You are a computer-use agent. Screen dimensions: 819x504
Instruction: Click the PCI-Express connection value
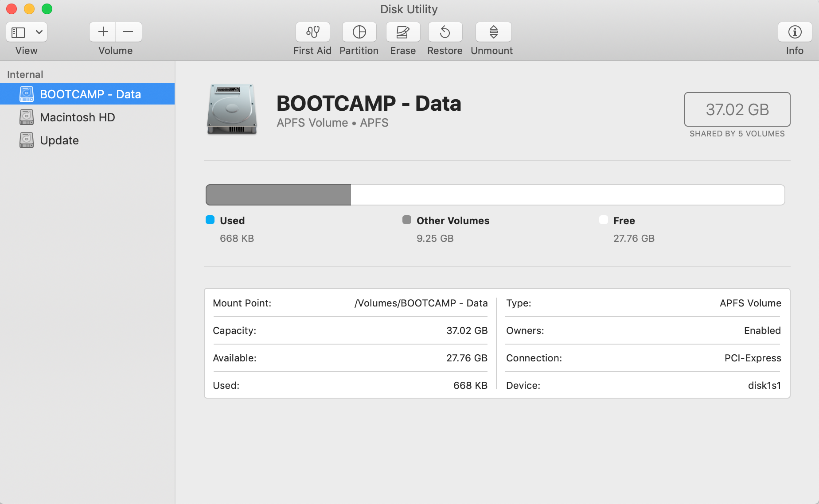tap(753, 358)
